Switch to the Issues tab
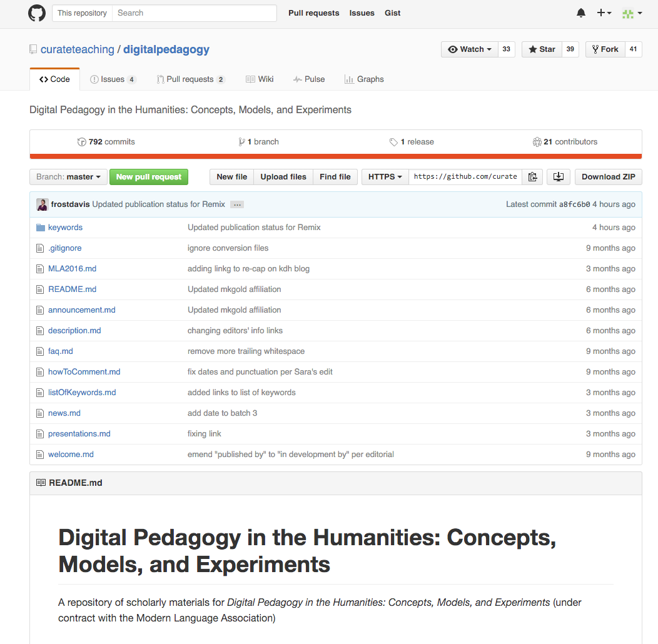 113,79
